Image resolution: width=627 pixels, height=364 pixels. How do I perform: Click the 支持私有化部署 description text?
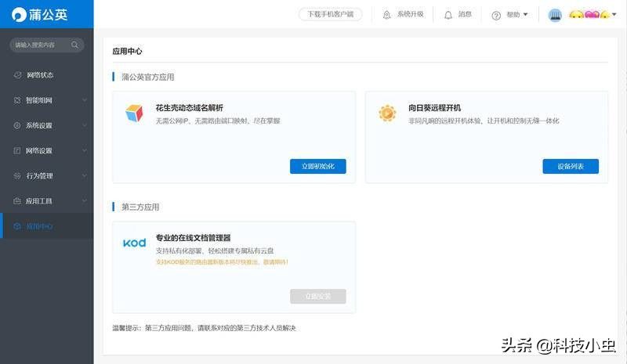[215, 250]
